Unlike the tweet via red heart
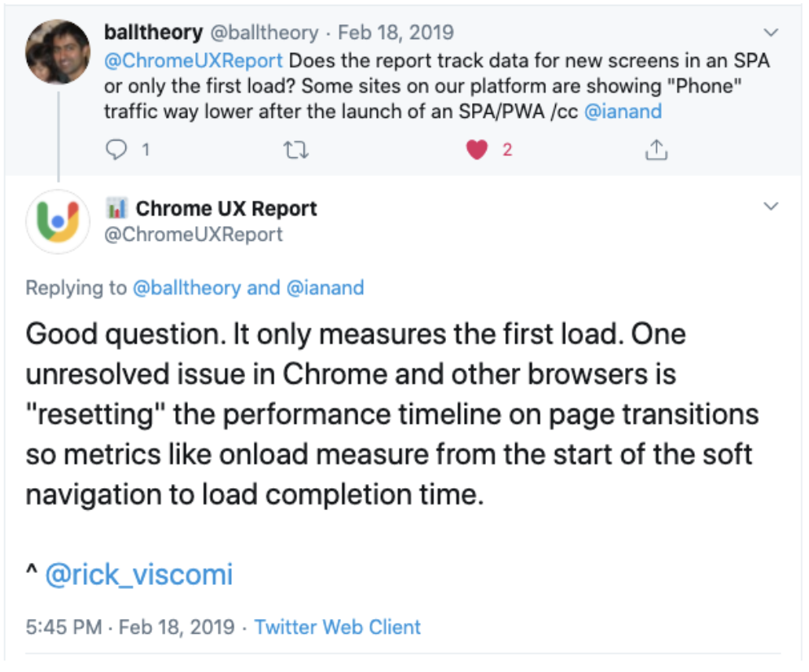Viewport: 809px width, 672px height. click(x=477, y=150)
